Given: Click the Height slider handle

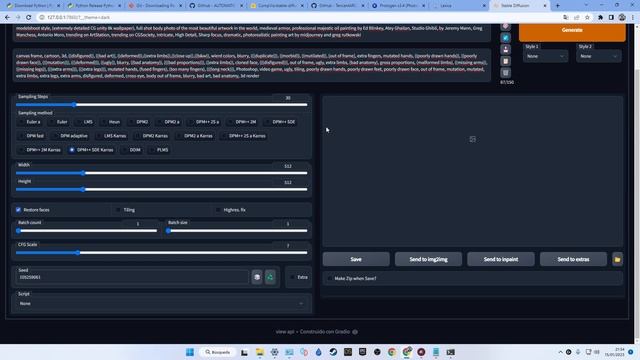Looking at the screenshot, I should 83,189.
